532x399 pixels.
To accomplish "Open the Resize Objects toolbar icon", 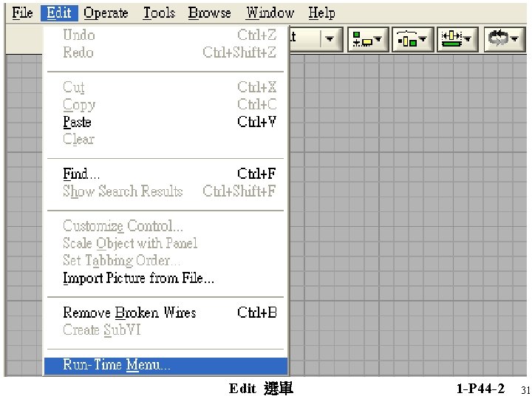I will click(457, 39).
